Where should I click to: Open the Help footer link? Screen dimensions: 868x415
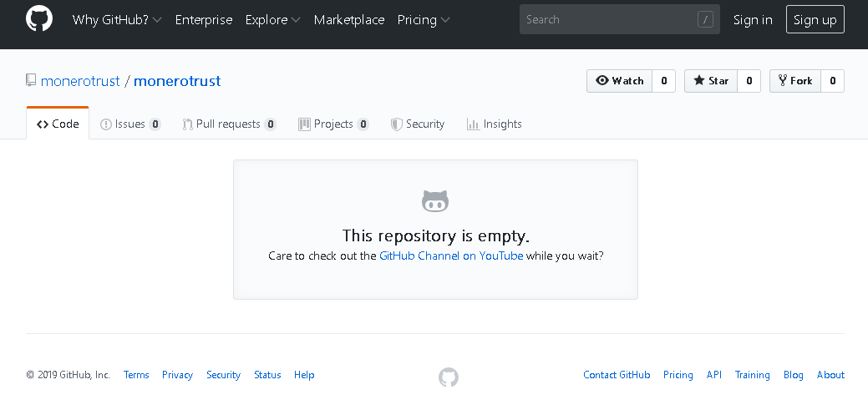click(x=304, y=375)
